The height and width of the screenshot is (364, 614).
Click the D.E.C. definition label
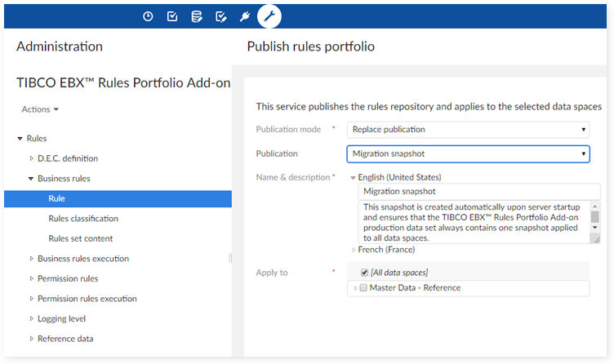pyautogui.click(x=68, y=158)
